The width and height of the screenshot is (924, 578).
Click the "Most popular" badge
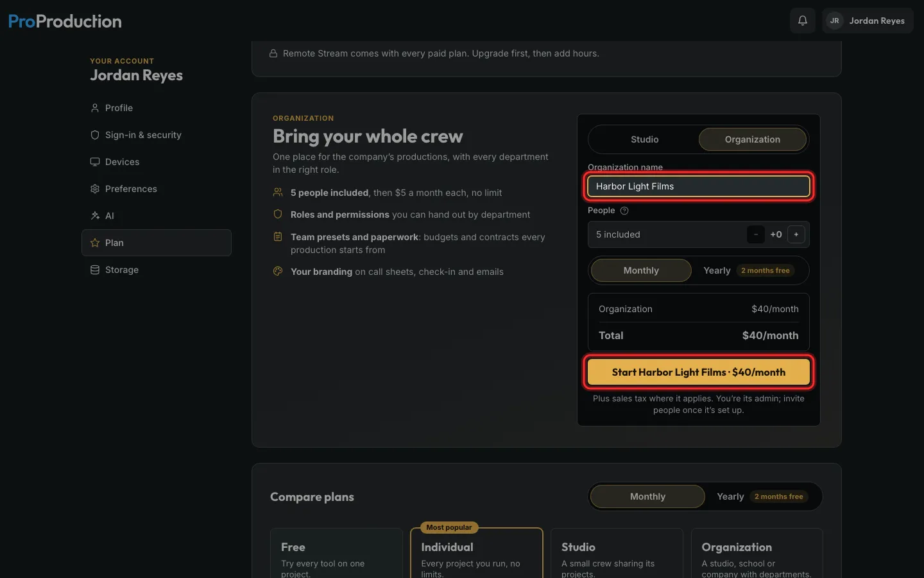pos(449,527)
